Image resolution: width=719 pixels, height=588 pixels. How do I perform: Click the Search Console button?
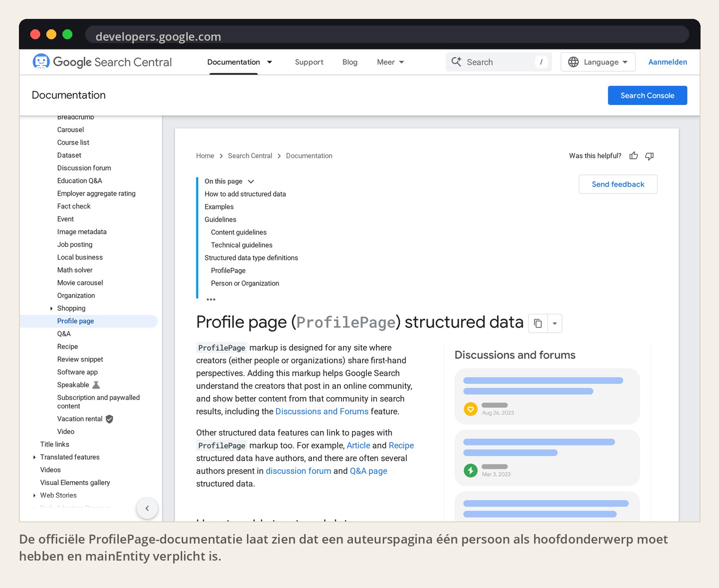(647, 95)
